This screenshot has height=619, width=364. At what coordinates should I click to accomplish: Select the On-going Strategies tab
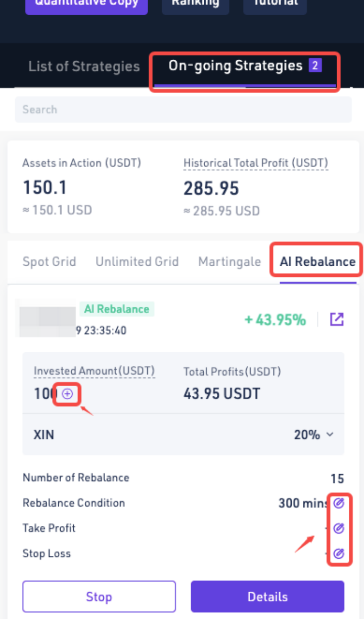235,66
